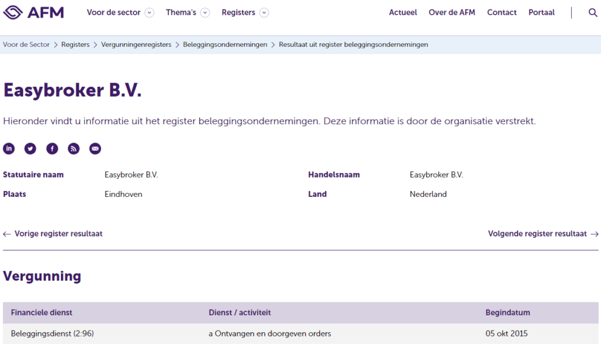Share page via LinkedIn icon
Viewport: 601px width, 364px height.
(9, 148)
